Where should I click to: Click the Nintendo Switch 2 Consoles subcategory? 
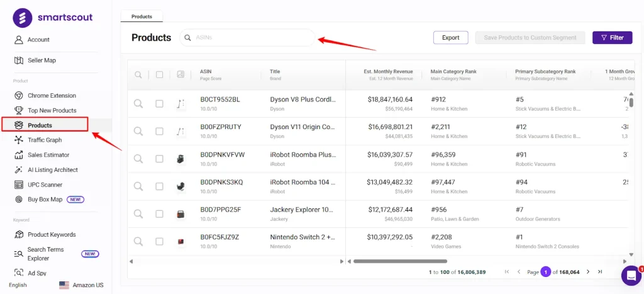[547, 247]
